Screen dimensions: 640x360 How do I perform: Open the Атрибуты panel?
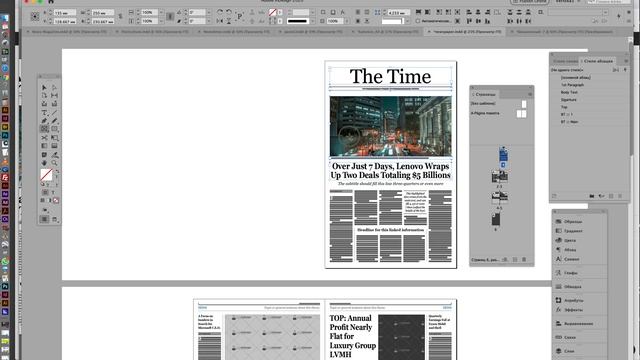569,300
